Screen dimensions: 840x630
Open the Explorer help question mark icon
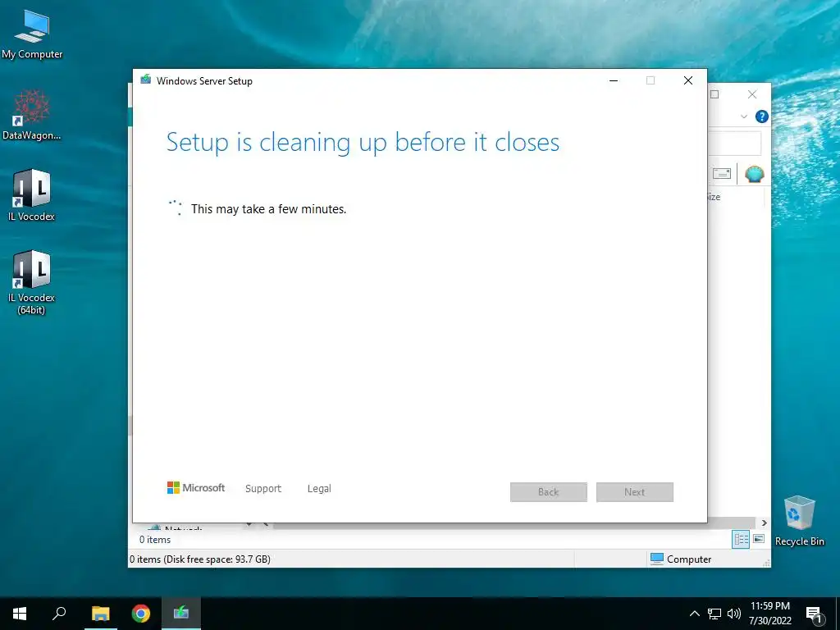tap(762, 116)
